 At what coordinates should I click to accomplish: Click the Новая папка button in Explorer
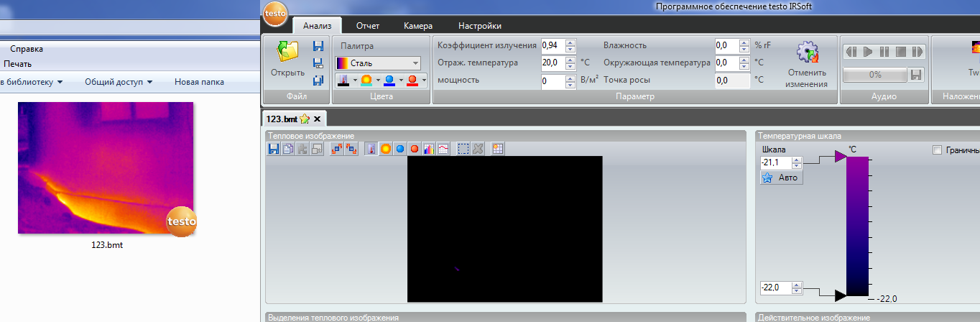point(199,82)
